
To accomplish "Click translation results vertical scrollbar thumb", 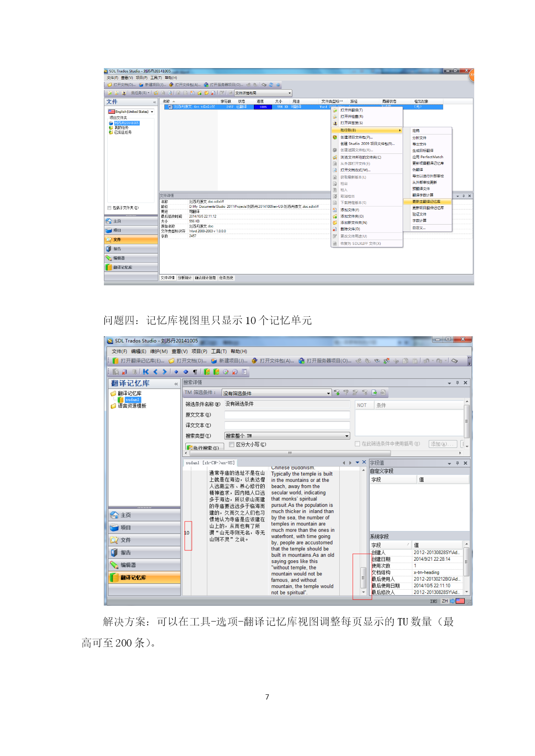I will click(363, 578).
